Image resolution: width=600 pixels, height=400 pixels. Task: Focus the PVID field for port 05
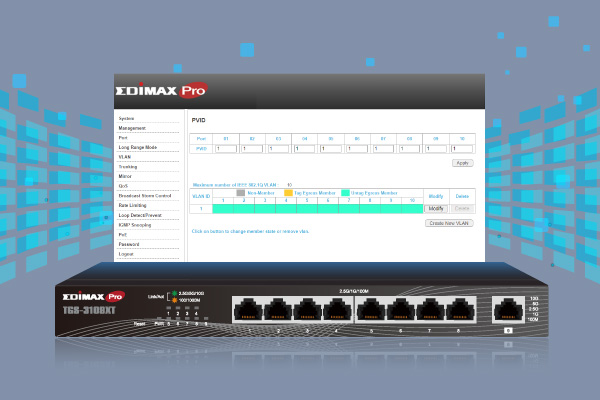(331, 149)
